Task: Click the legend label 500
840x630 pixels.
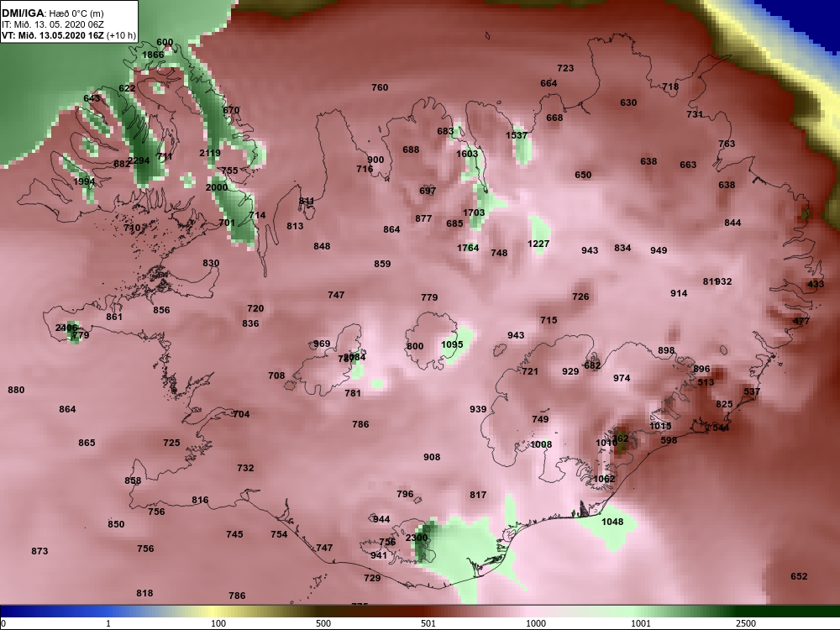Action: coord(323,623)
